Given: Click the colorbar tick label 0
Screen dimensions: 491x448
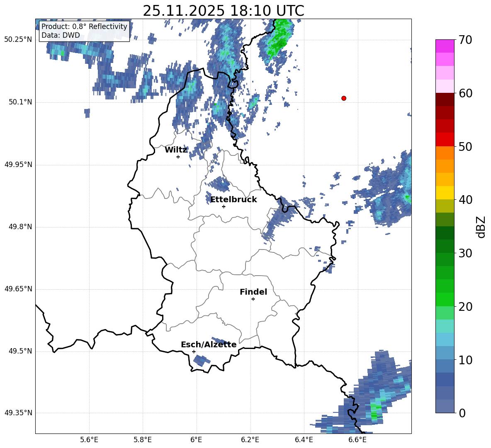Looking at the screenshot, I should point(462,413).
